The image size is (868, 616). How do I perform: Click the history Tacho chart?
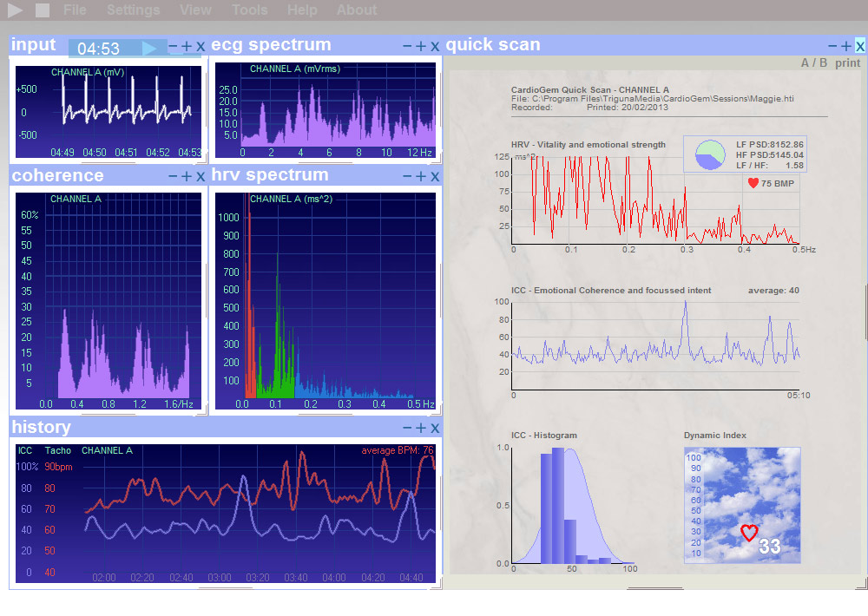(x=226, y=513)
